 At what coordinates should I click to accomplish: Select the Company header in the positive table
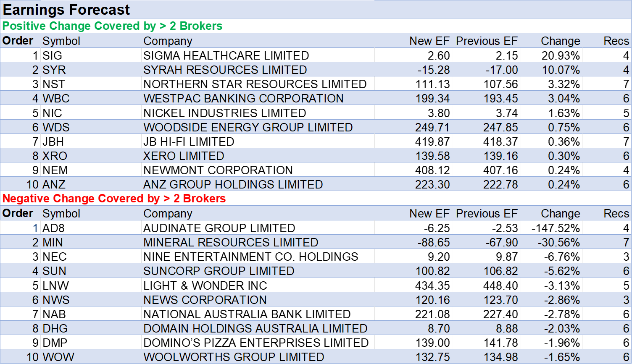(x=168, y=41)
